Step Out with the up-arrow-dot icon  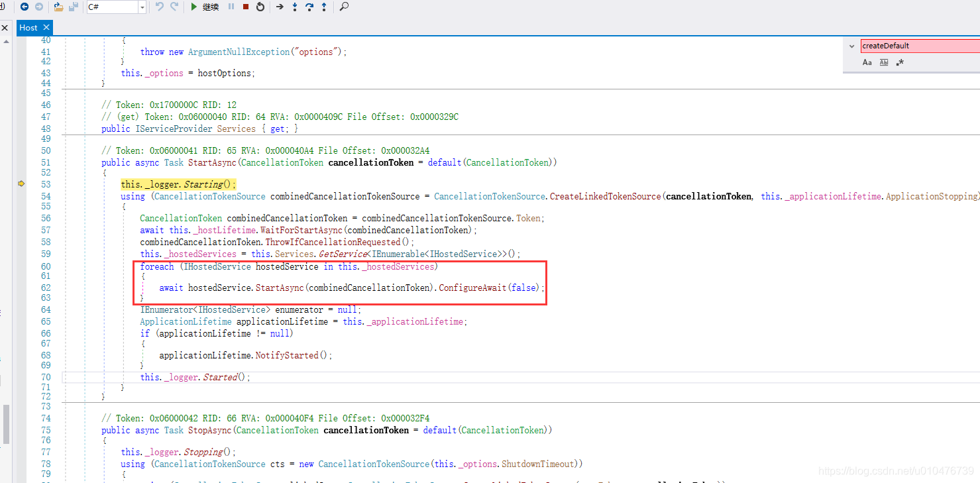pyautogui.click(x=324, y=7)
